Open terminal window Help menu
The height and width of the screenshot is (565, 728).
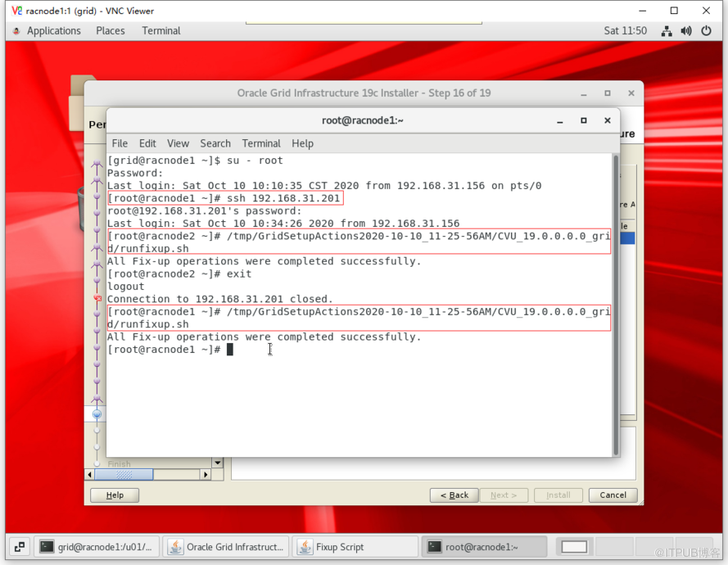(302, 143)
